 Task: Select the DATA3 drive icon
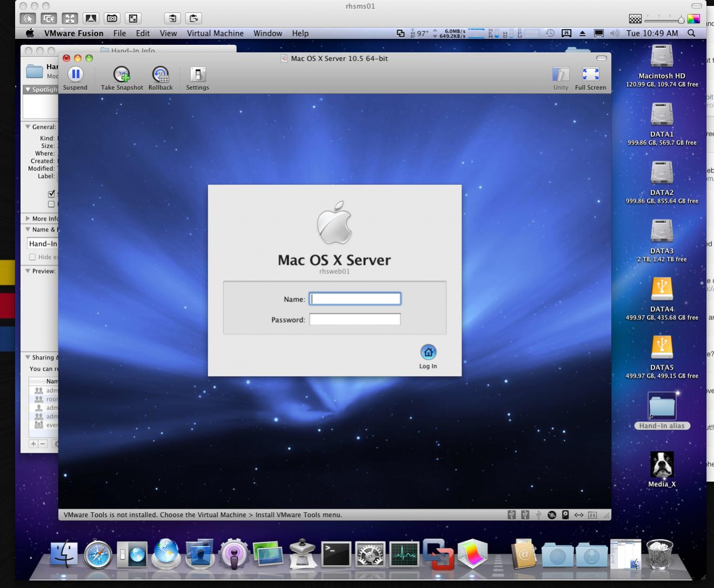[662, 232]
